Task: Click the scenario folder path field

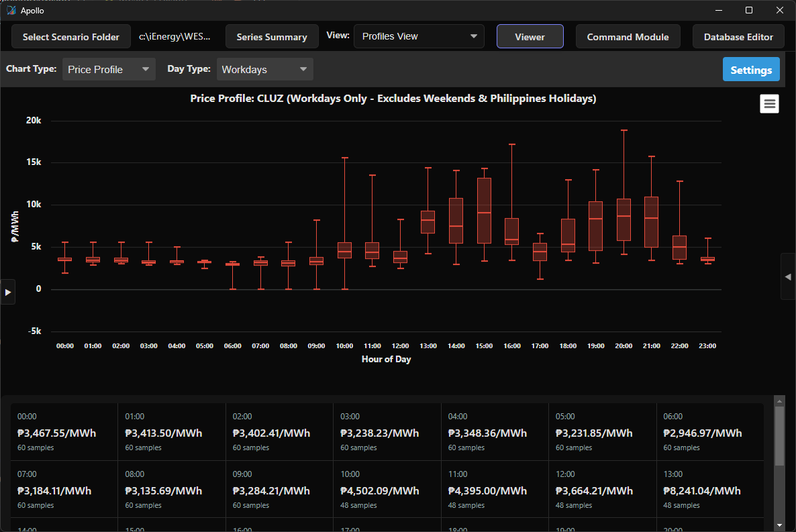Action: pyautogui.click(x=175, y=37)
